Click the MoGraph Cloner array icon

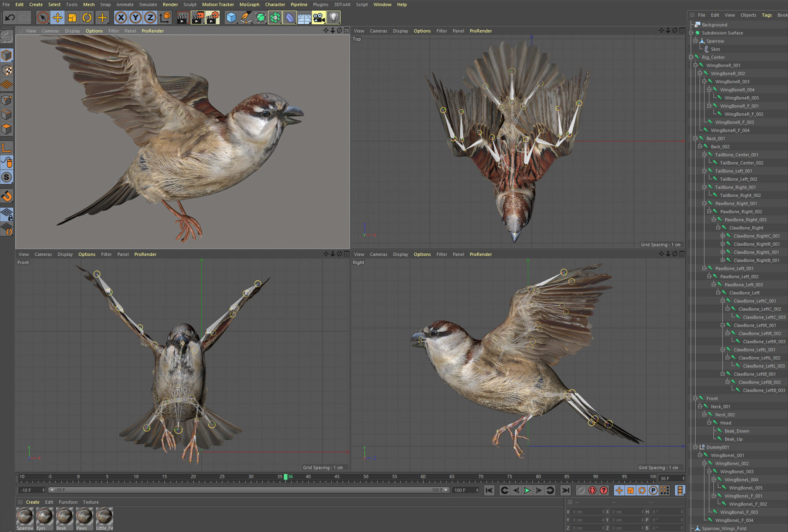point(275,17)
